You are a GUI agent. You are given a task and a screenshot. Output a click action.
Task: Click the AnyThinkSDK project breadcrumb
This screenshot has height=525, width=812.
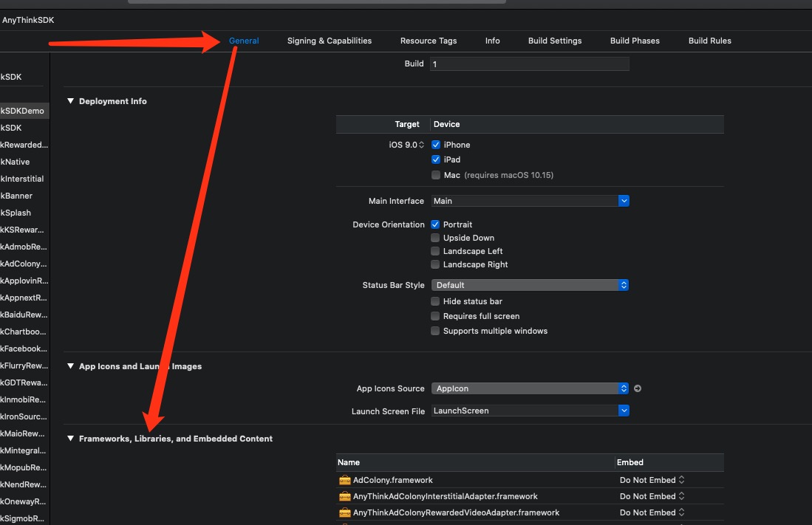click(x=28, y=20)
